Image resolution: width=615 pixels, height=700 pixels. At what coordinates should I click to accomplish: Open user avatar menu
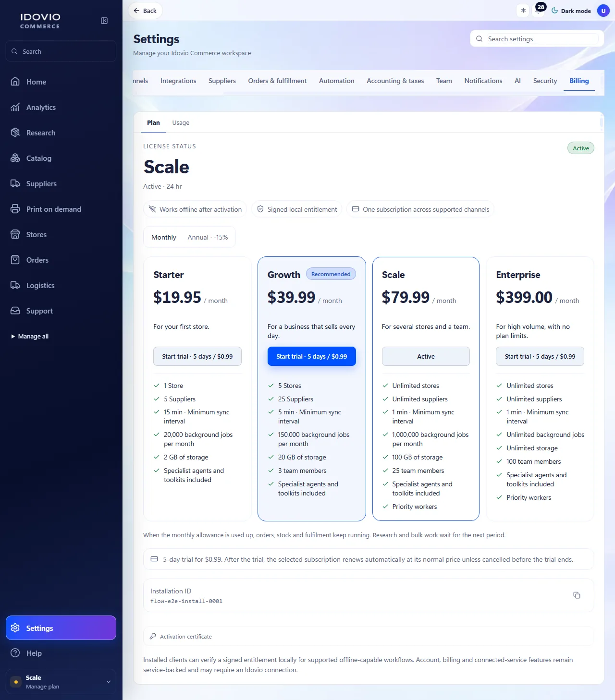coord(603,11)
